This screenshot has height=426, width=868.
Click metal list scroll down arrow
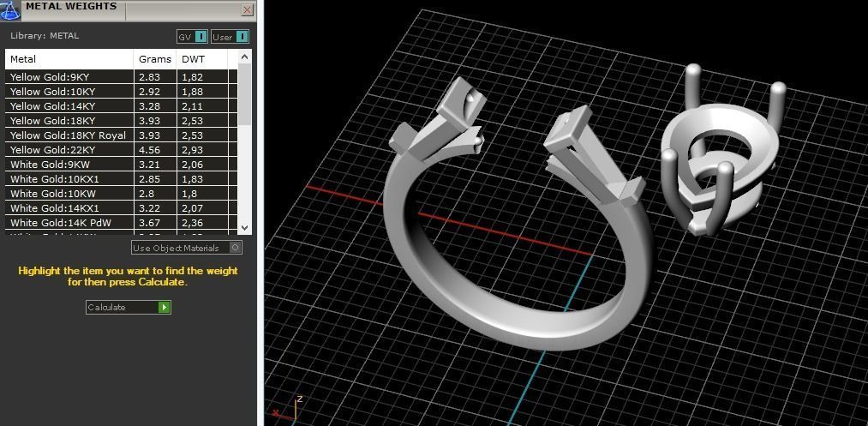(x=245, y=228)
